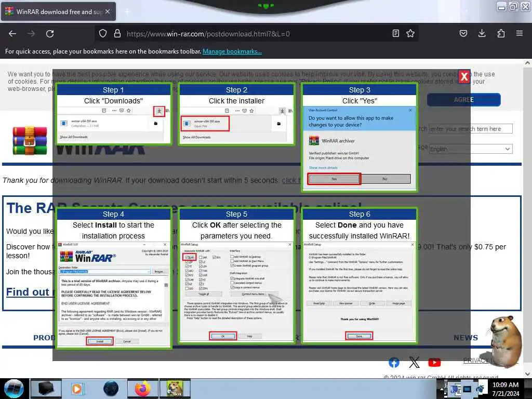Click the page scrollbar up arrow
Screen dimensions: 532x399
tap(527, 63)
